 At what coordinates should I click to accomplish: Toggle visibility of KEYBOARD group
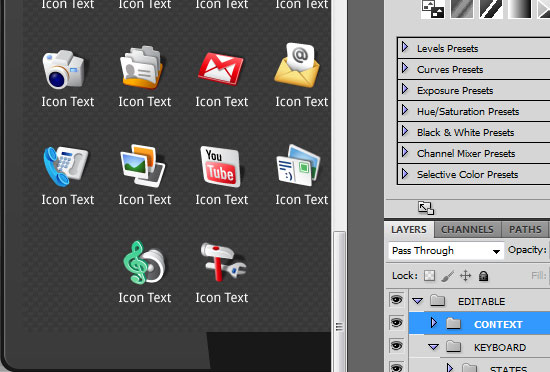pyautogui.click(x=397, y=346)
